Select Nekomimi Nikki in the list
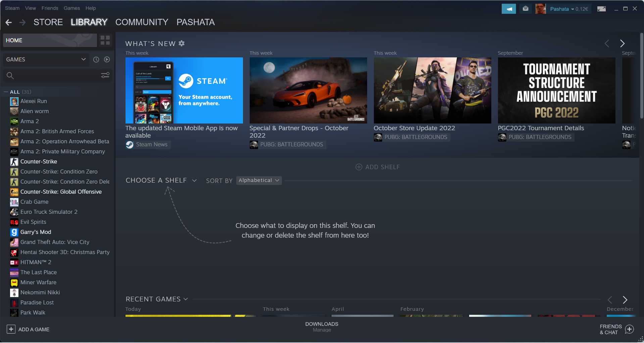The image size is (644, 343). pyautogui.click(x=40, y=292)
